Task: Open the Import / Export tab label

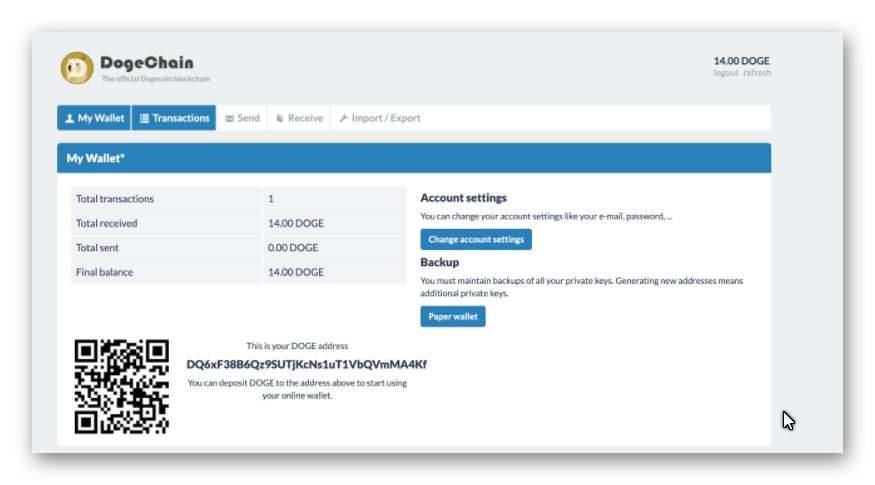Action: point(386,118)
